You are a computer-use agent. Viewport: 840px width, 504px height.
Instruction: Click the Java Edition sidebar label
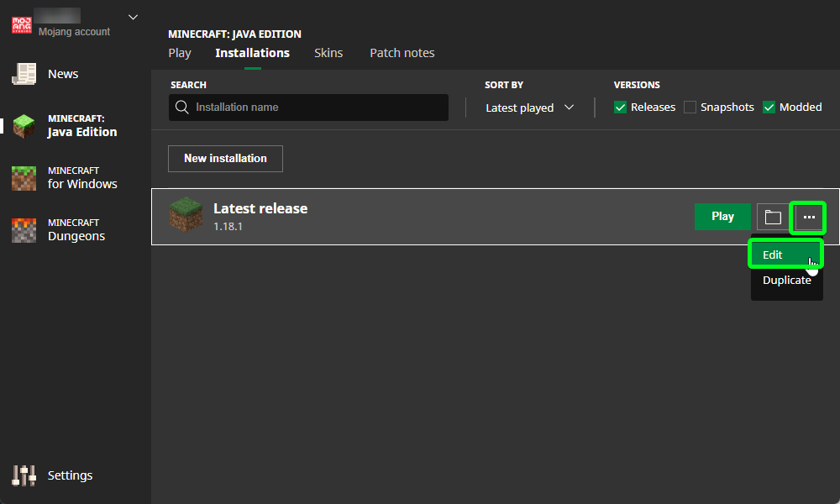(82, 132)
